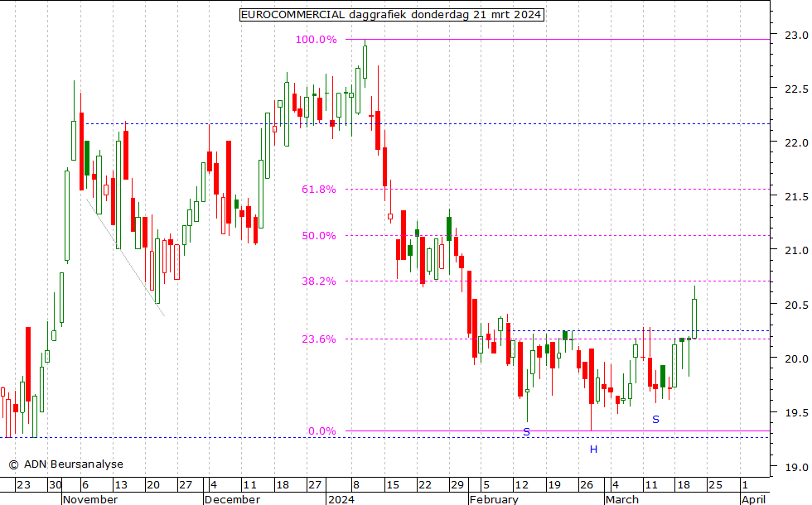The height and width of the screenshot is (505, 812).
Task: Click the date label 30 before November
Action: coord(56,485)
